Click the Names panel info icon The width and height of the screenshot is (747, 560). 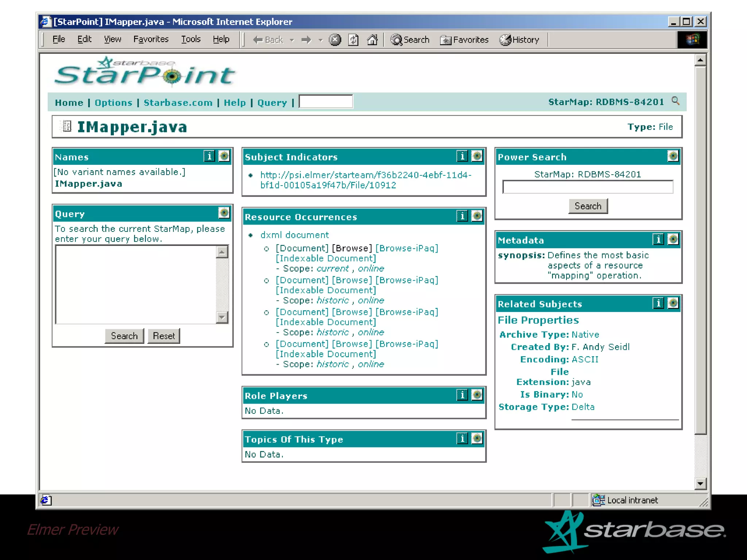[x=209, y=156]
